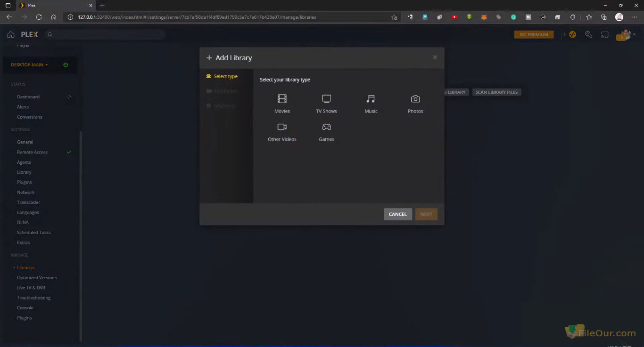Viewport: 644px width, 347px height.
Task: Choose the TV Shows library type
Action: (x=326, y=104)
